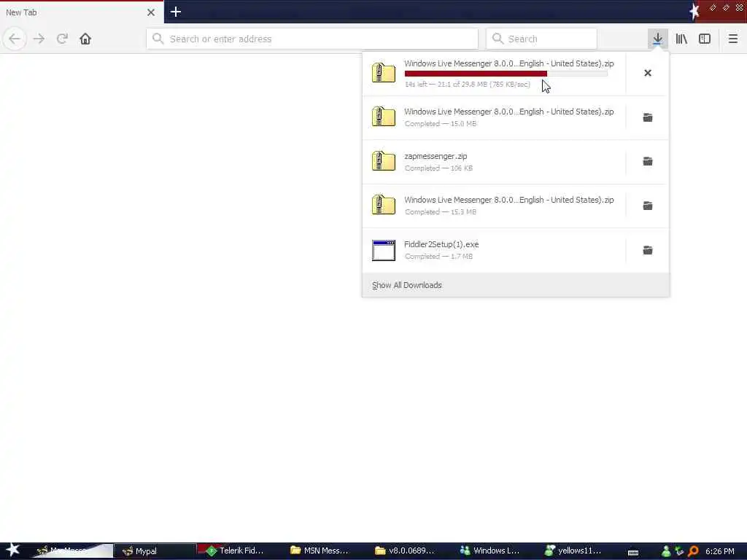Click the green messenger buddy tray icon

pyautogui.click(x=666, y=551)
